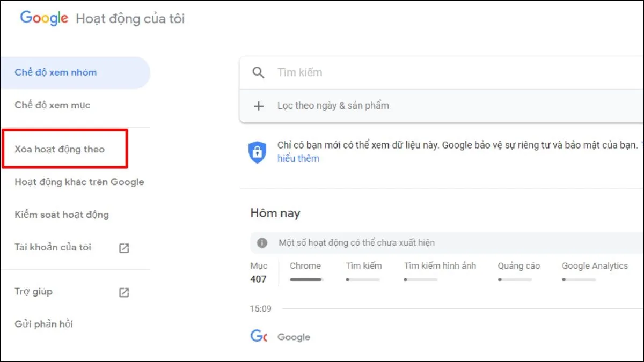Click the magnifying glass search icon

pos(258,73)
